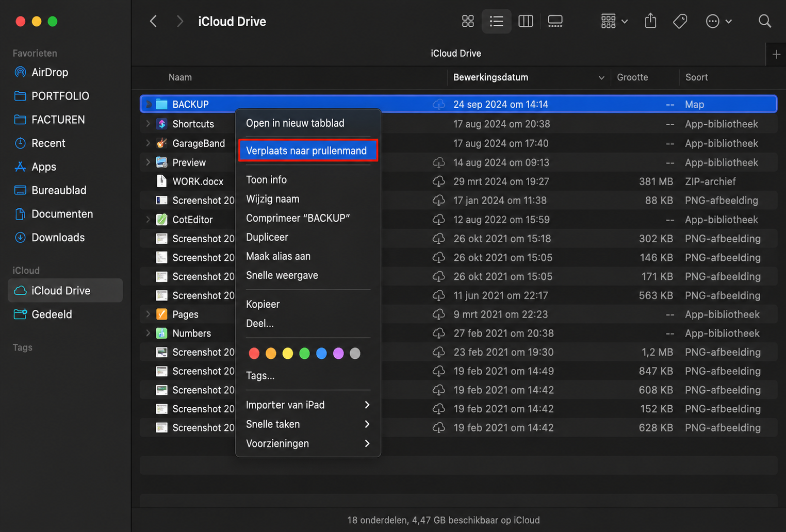Go forward with the right arrow
Screen dimensions: 786x532
point(179,21)
